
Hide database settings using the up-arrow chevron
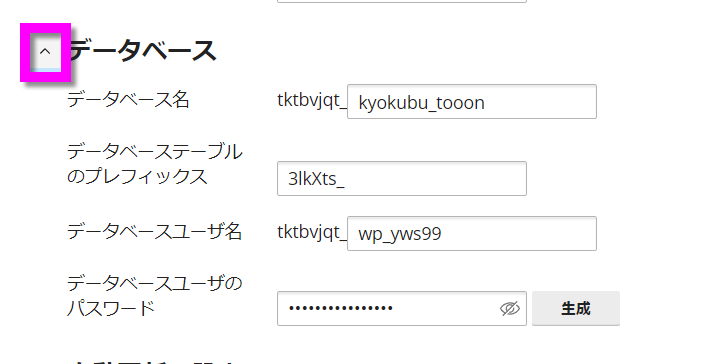(x=45, y=52)
